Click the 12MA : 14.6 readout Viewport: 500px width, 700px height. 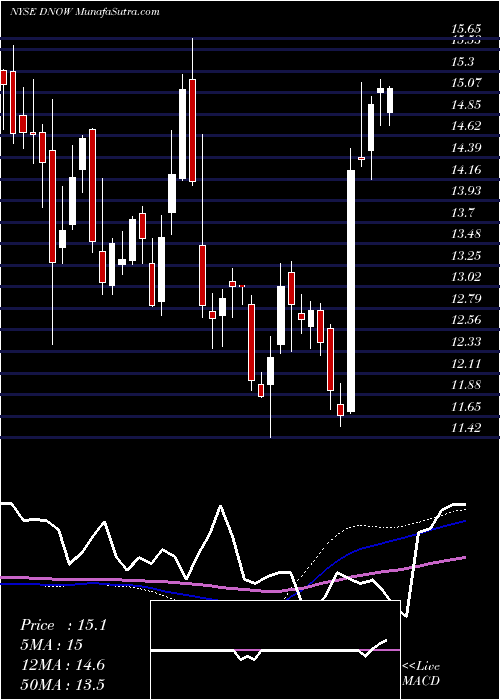(62, 665)
